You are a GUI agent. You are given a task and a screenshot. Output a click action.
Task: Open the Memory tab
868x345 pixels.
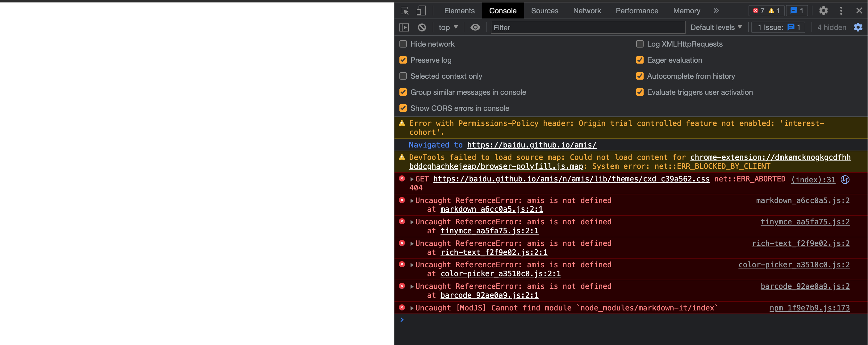686,11
